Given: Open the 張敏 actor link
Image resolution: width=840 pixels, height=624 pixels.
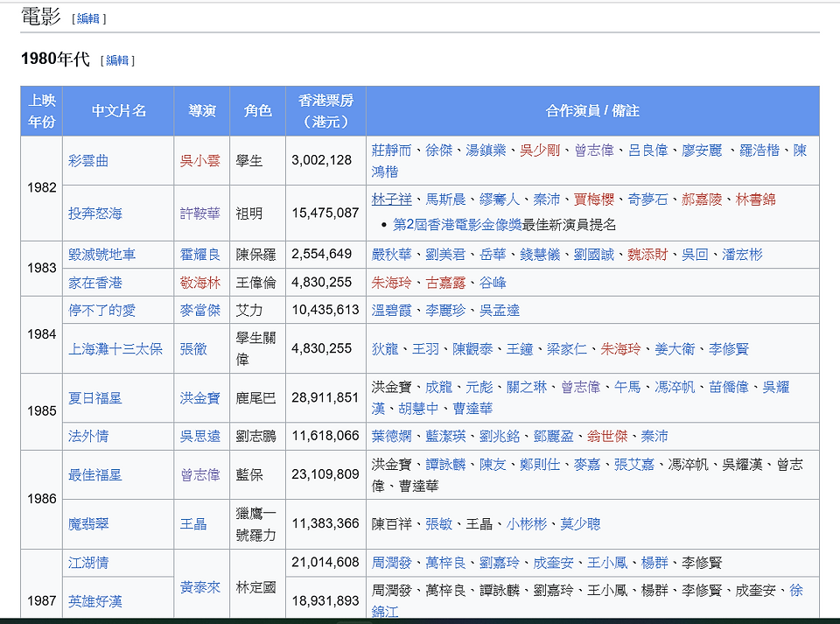Looking at the screenshot, I should click(438, 524).
